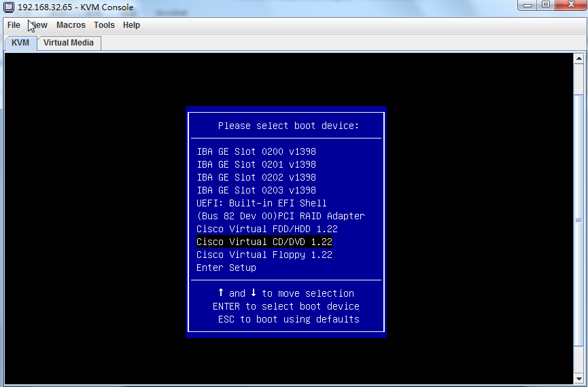Image resolution: width=588 pixels, height=387 pixels.
Task: Click the vertical scrollbar down arrow
Action: coord(578,378)
